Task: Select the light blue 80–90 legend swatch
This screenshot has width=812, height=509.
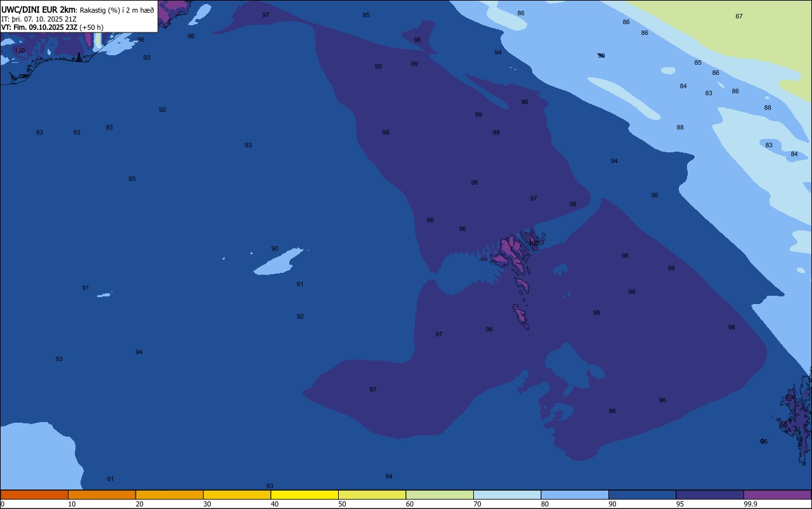Action: pyautogui.click(x=575, y=494)
